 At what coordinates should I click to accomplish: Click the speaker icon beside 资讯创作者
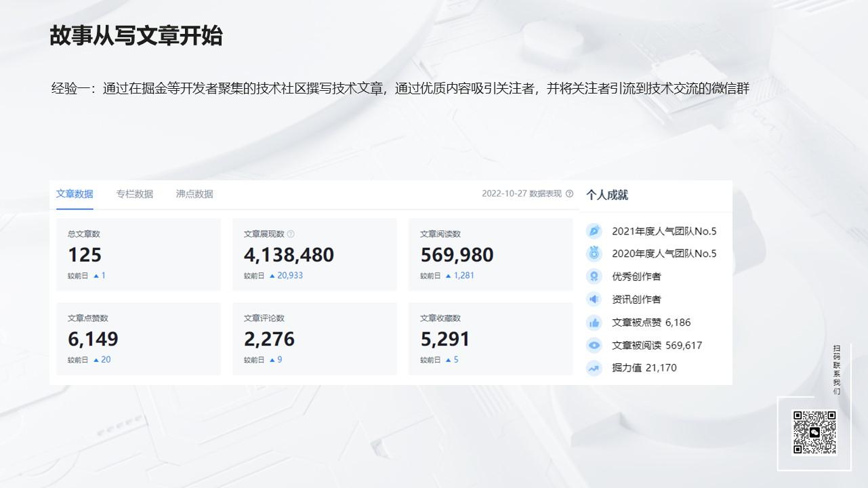[x=594, y=299]
